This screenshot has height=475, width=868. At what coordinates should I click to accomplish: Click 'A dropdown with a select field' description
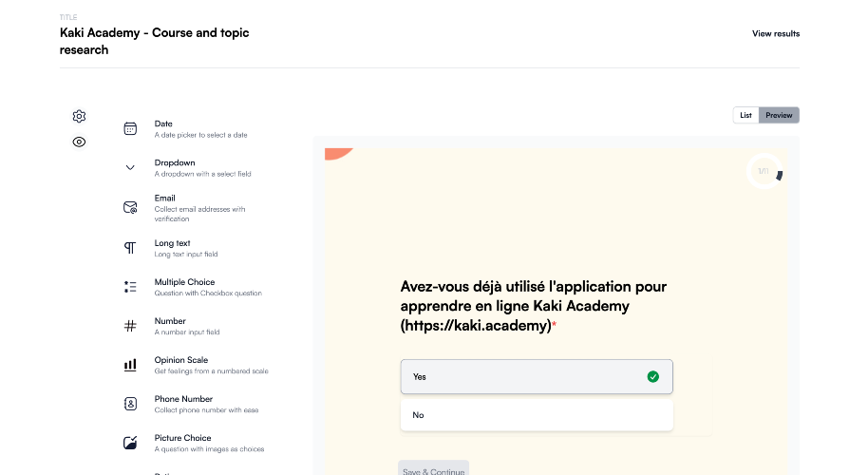coord(202,174)
